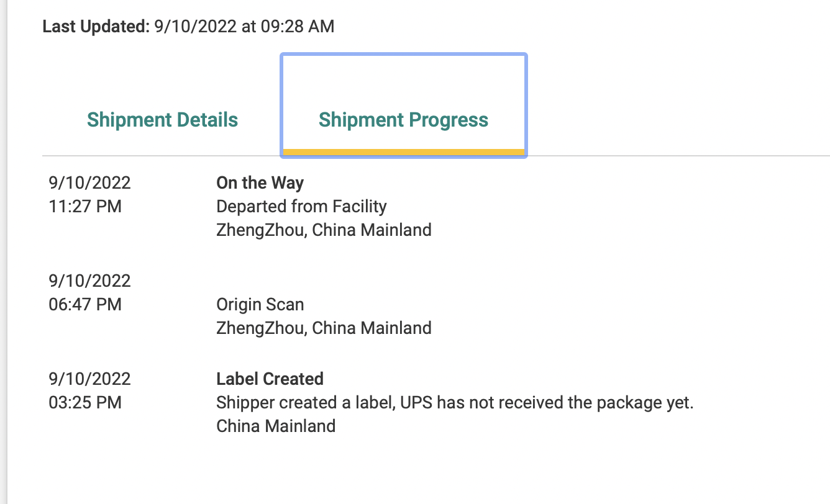The width and height of the screenshot is (830, 504).
Task: Click the Origin Scan entry
Action: click(260, 305)
